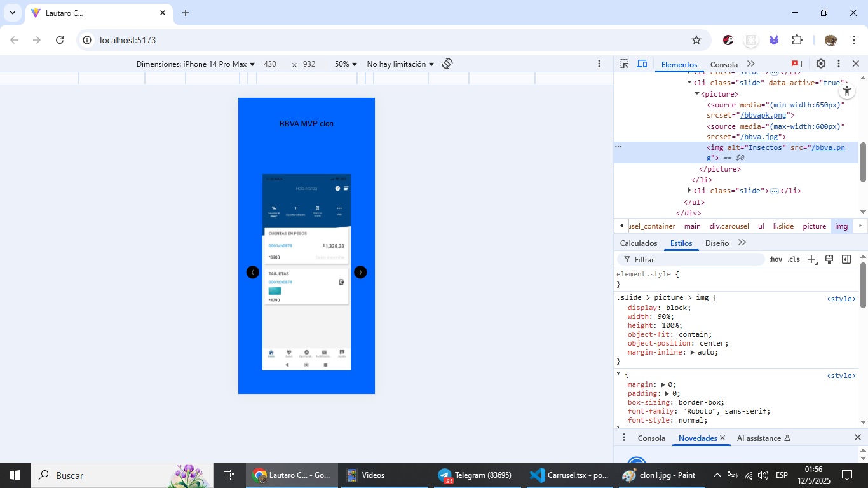
Task: Bookmark this page with the star icon
Action: (x=696, y=40)
